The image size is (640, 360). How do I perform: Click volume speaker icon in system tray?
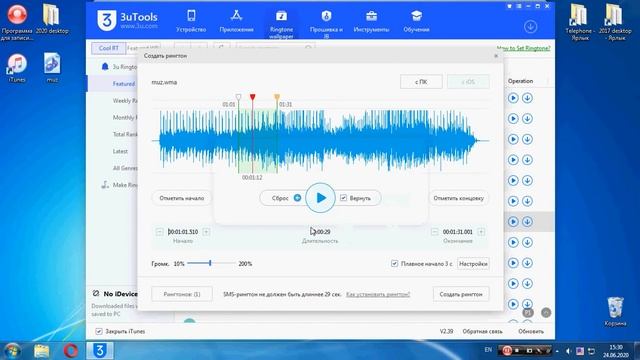point(568,351)
